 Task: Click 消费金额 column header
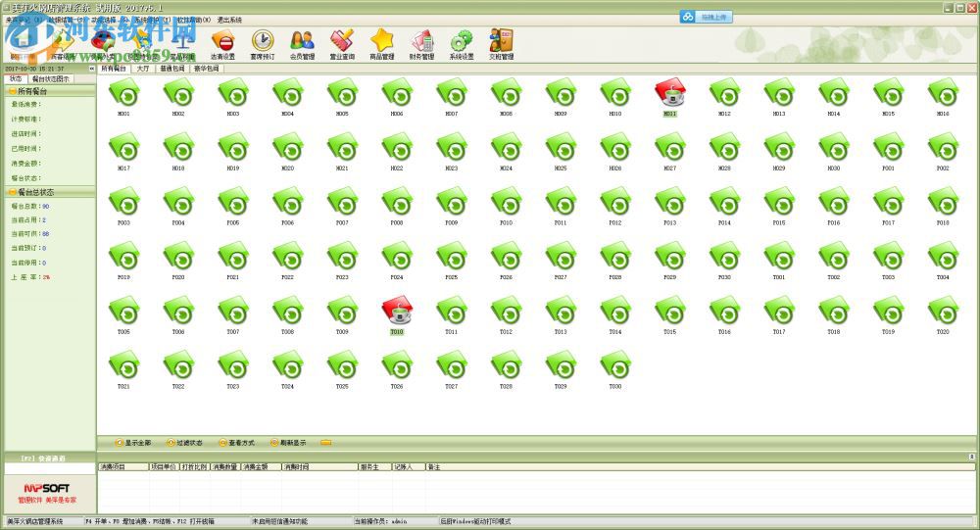261,467
